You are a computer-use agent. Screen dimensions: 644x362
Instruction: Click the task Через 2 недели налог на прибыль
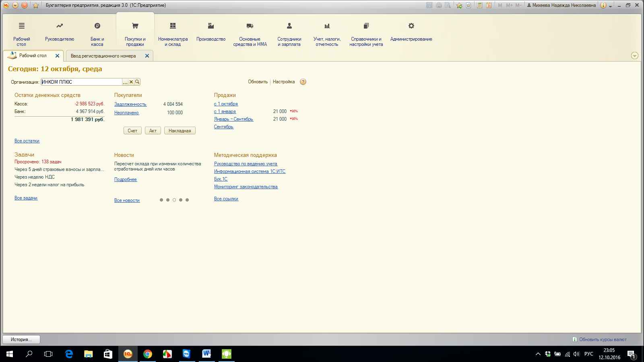(50, 185)
